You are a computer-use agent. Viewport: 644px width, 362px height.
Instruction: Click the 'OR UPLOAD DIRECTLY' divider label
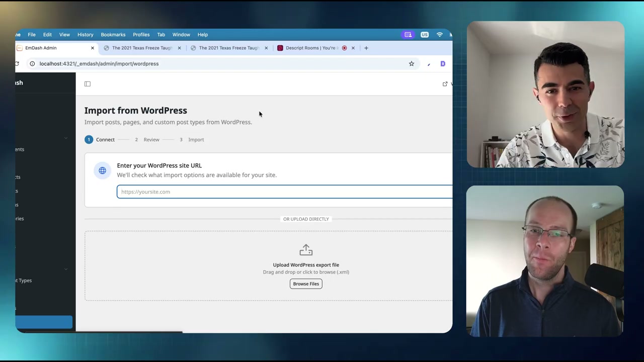306,219
